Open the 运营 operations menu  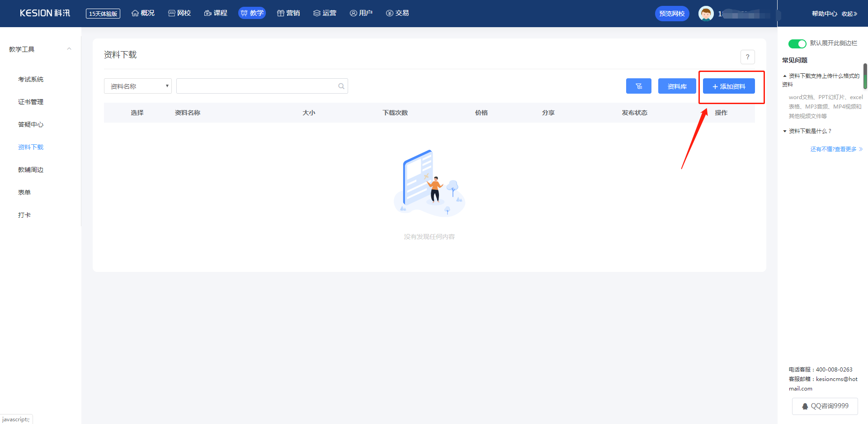(325, 13)
